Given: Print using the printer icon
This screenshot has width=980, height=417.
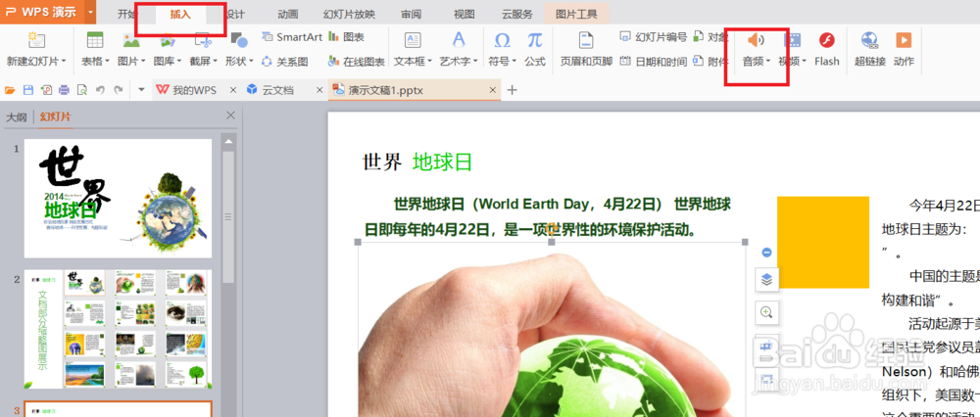Looking at the screenshot, I should [64, 90].
